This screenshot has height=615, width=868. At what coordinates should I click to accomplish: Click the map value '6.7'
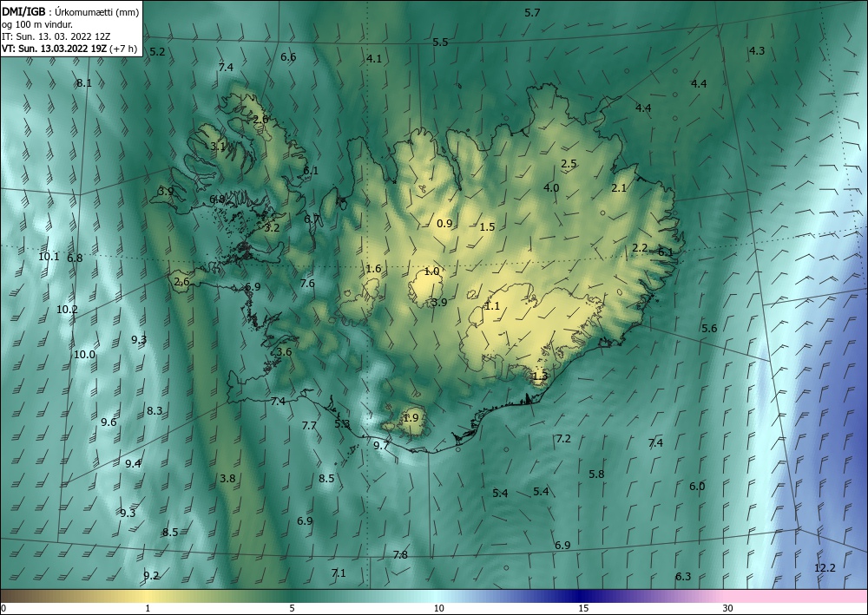pyautogui.click(x=312, y=219)
